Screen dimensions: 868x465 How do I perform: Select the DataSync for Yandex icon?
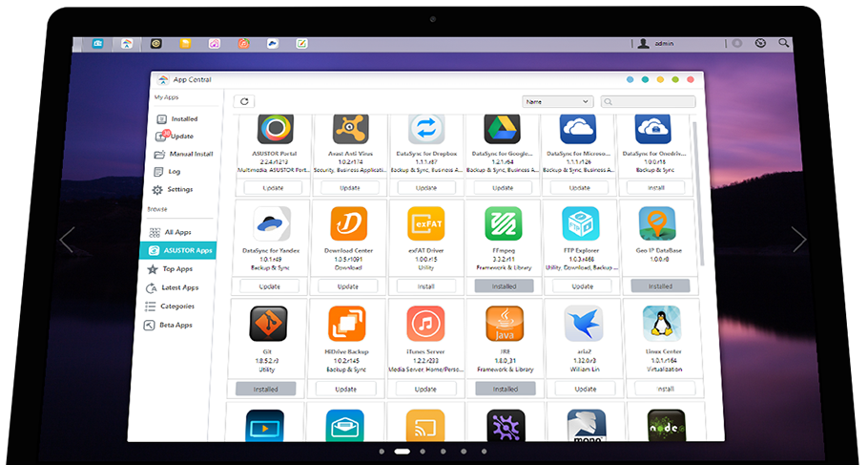point(272,224)
